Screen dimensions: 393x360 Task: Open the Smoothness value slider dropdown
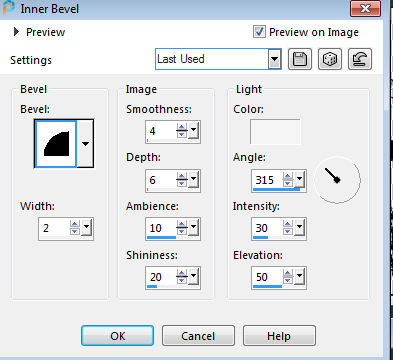tap(193, 131)
